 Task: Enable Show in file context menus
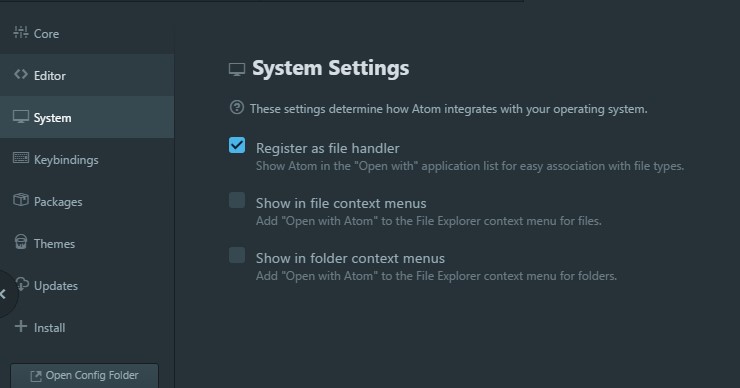pyautogui.click(x=237, y=200)
